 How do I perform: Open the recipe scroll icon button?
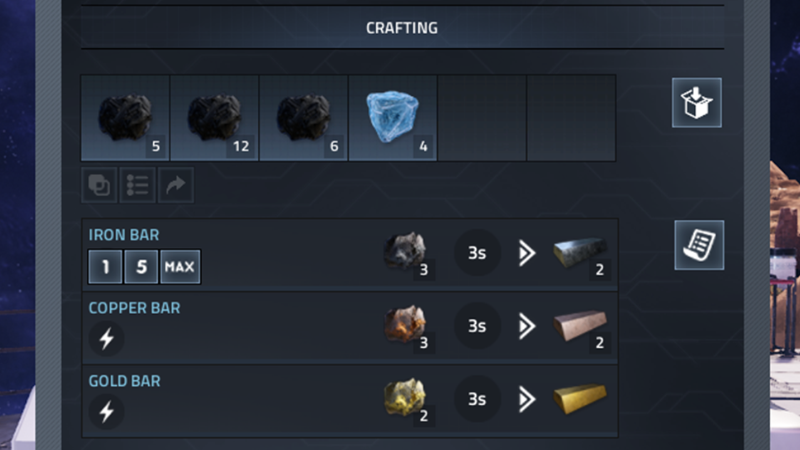(699, 245)
